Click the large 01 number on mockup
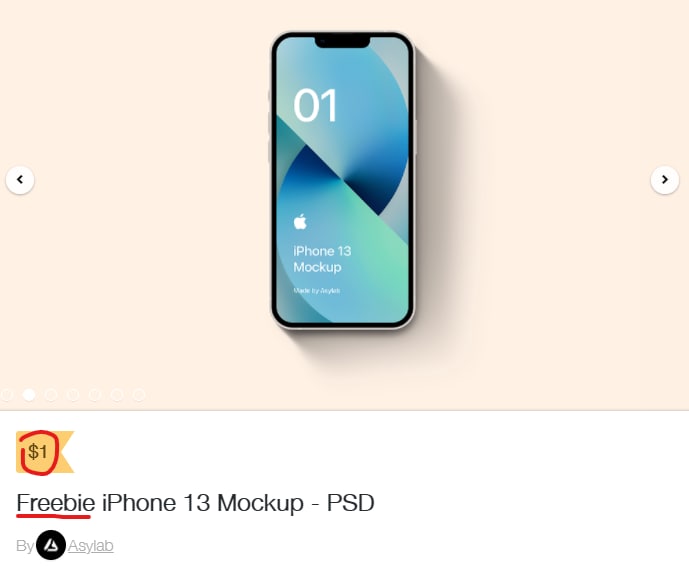Screen dimensions: 689x575 (315, 105)
